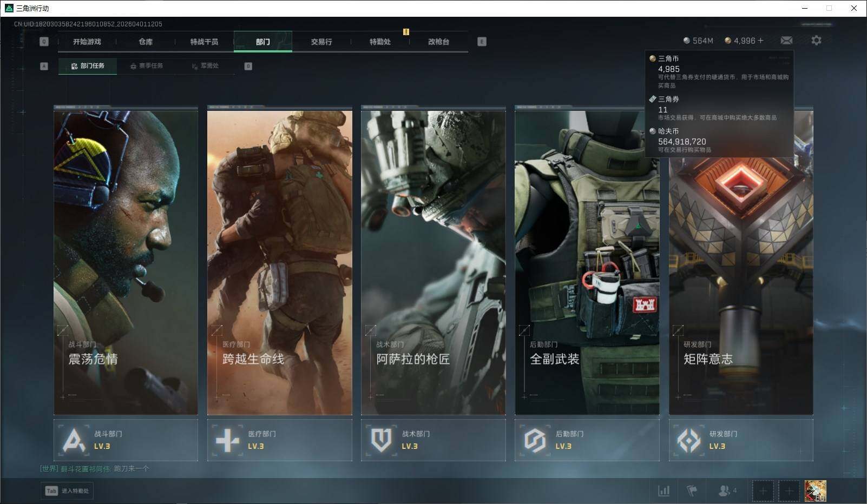Click the 战斗部门 emblem icon
Screen dimensions: 867x504
[x=74, y=440]
